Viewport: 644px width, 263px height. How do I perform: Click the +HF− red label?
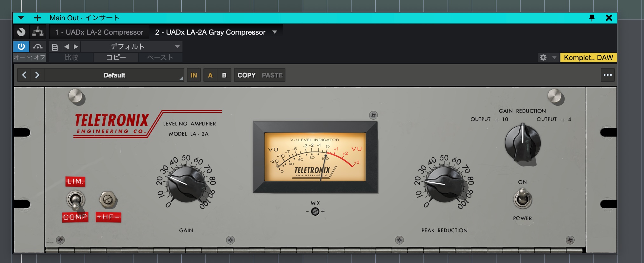coord(108,217)
